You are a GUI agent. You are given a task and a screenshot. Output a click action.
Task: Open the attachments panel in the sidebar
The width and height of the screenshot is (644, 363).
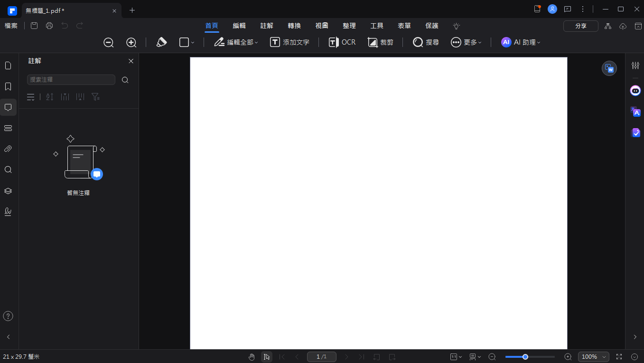pyautogui.click(x=8, y=149)
